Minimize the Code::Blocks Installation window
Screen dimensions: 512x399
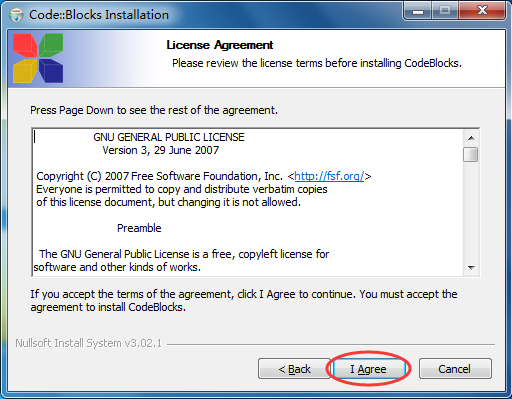coord(418,11)
